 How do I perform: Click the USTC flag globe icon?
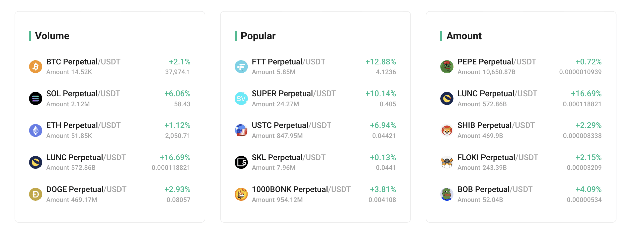[241, 130]
